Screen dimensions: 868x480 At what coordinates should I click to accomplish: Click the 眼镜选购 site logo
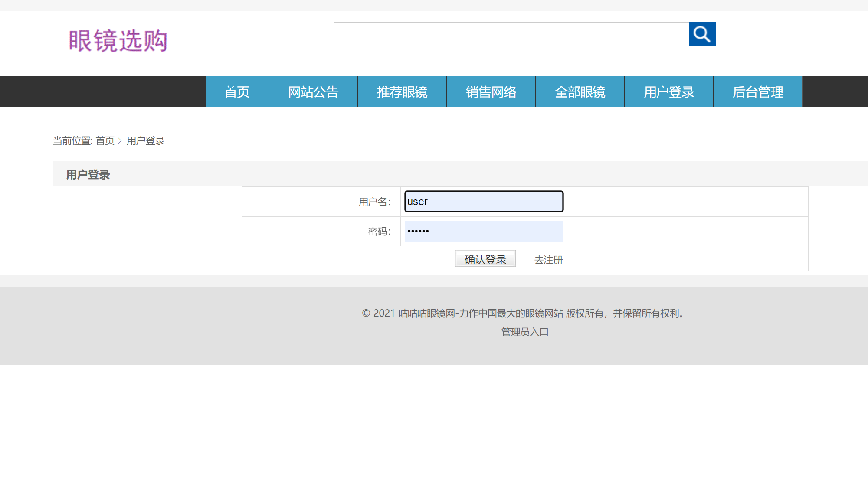tap(118, 41)
